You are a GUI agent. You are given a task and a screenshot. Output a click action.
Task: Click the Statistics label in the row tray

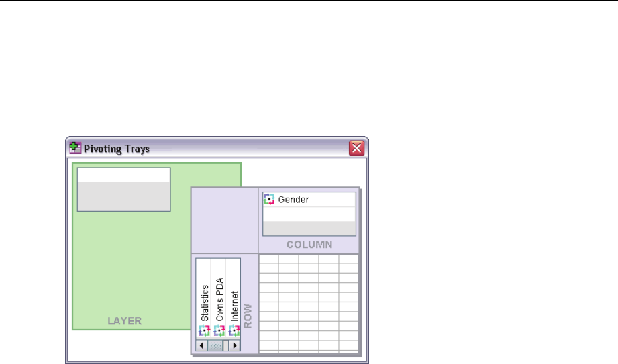[x=205, y=303]
